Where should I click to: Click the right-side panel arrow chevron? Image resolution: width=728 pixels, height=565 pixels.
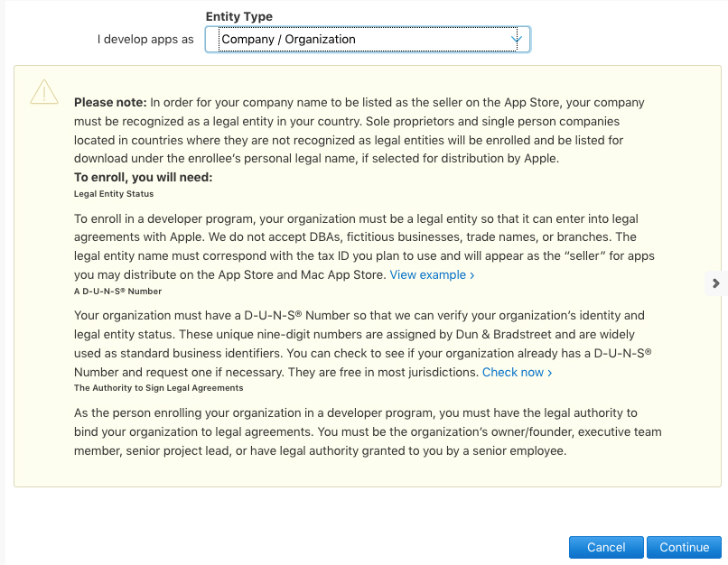point(716,283)
